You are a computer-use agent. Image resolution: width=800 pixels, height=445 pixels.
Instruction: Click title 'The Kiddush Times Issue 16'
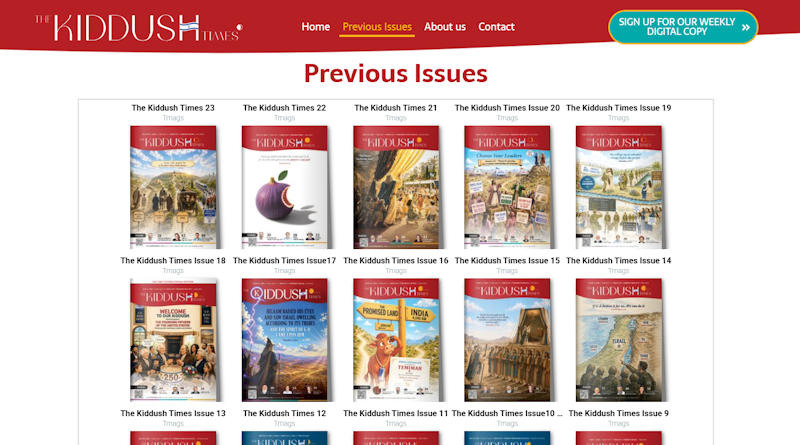coord(396,260)
